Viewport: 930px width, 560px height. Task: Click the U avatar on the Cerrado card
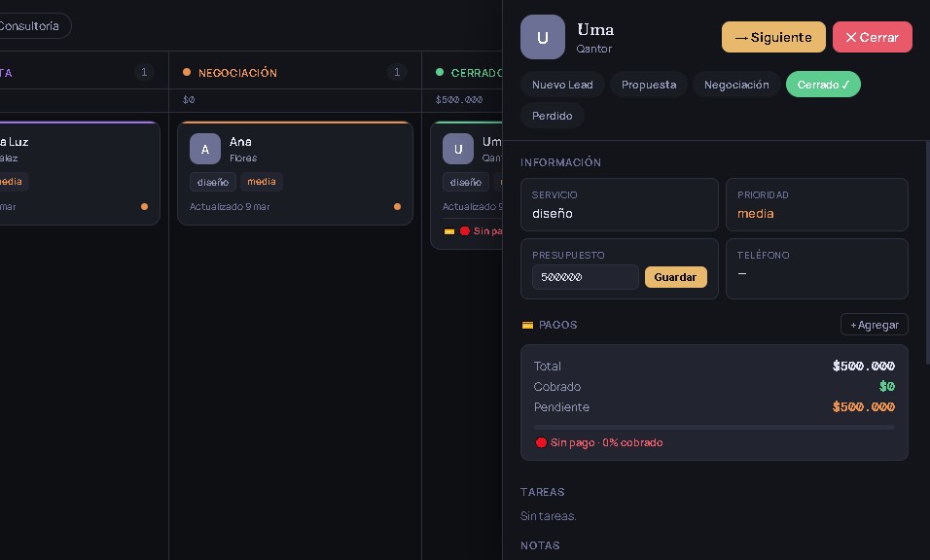(x=457, y=149)
